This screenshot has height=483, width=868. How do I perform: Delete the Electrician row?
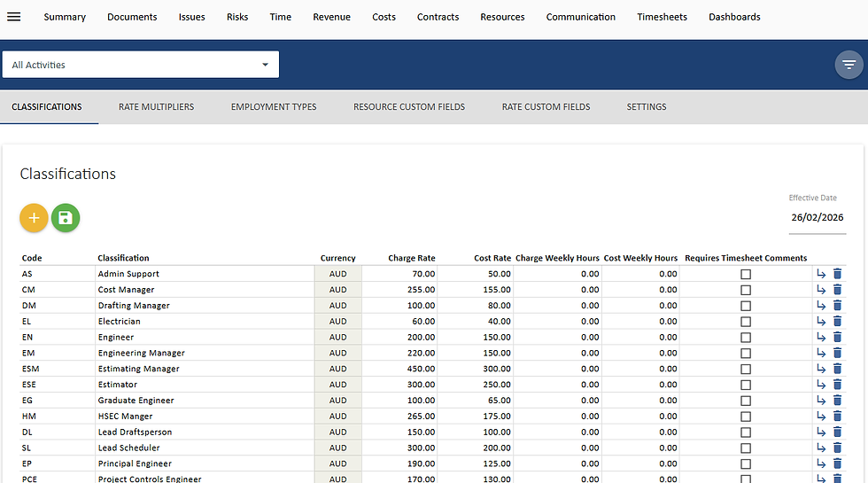coord(837,321)
